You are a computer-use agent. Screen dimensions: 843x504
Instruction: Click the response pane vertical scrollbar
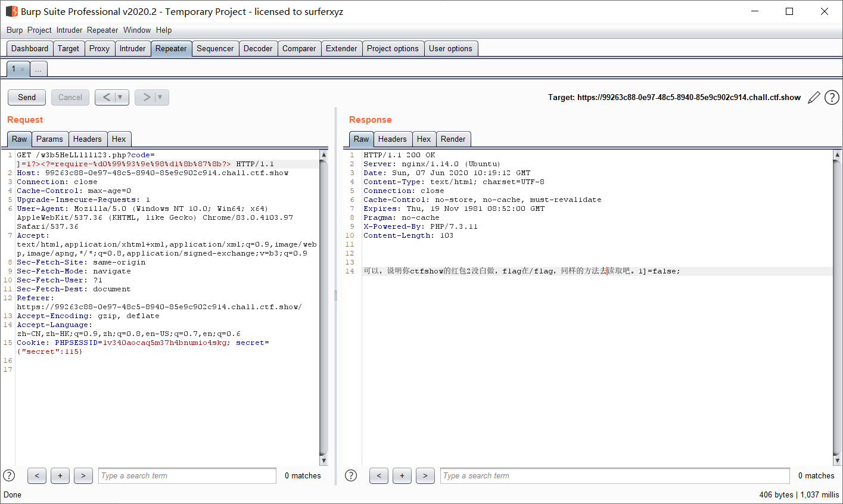[837, 307]
